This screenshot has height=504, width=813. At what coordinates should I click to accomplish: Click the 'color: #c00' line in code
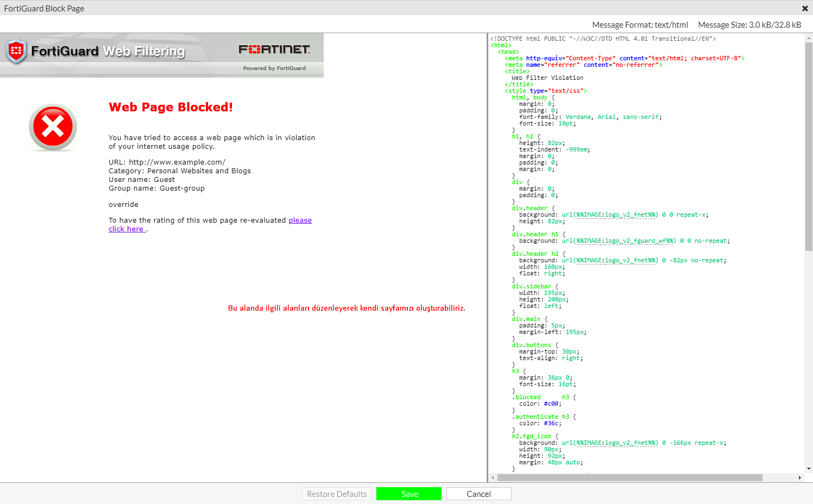540,404
